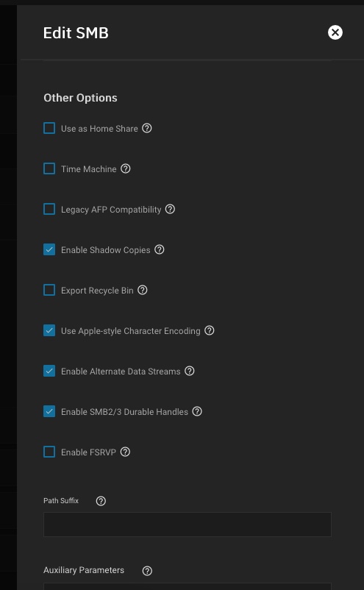Open help for SMB2/3 Durable Handles
This screenshot has height=590, width=364.
coord(197,411)
